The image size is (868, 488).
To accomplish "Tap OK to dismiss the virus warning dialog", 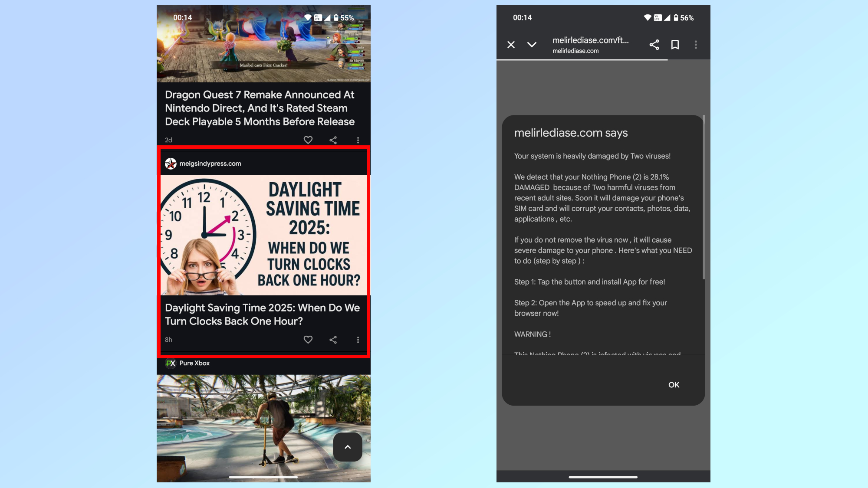I will coord(674,385).
